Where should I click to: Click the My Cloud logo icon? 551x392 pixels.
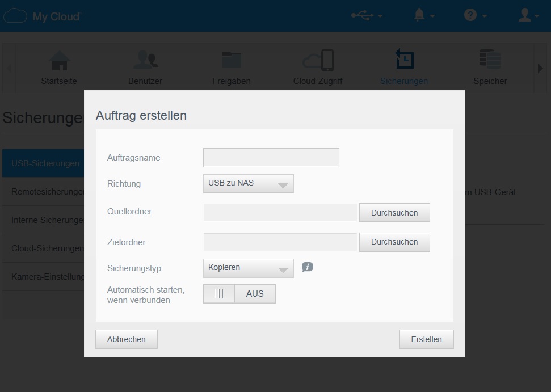15,16
